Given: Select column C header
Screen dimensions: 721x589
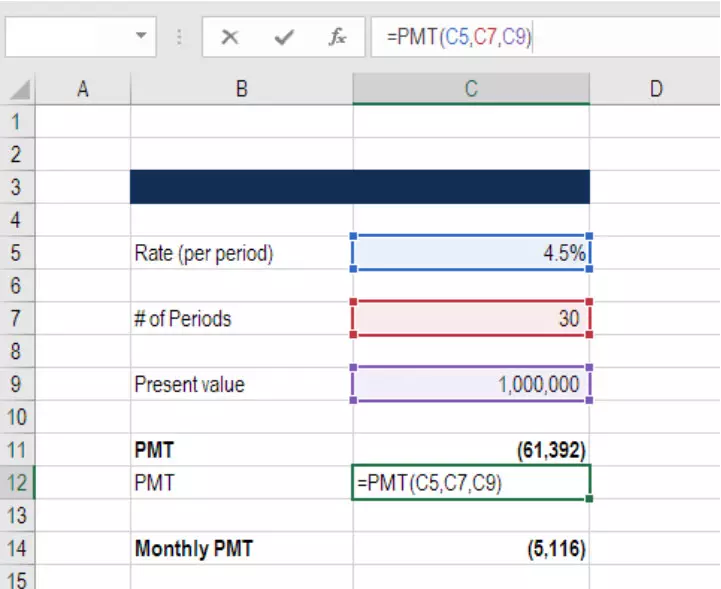Looking at the screenshot, I should (471, 89).
